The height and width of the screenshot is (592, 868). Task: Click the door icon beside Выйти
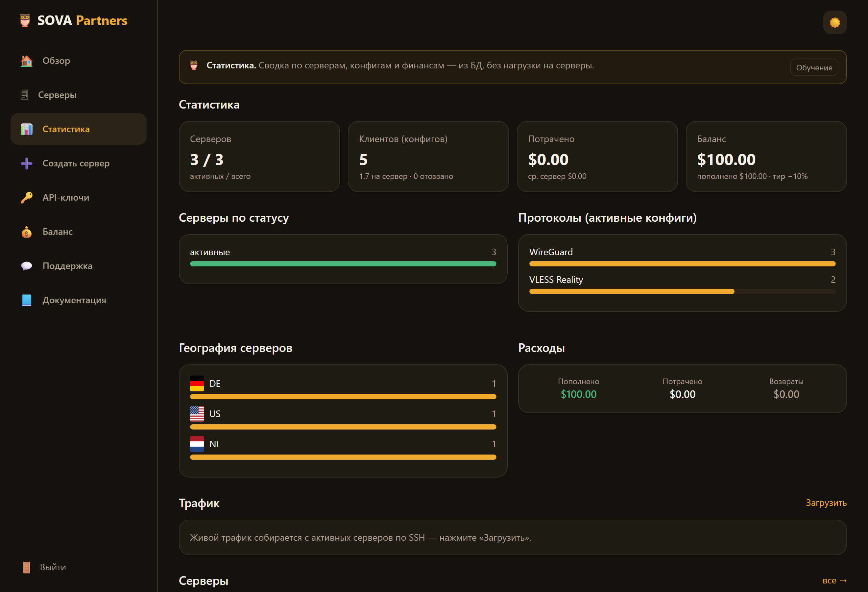[26, 567]
